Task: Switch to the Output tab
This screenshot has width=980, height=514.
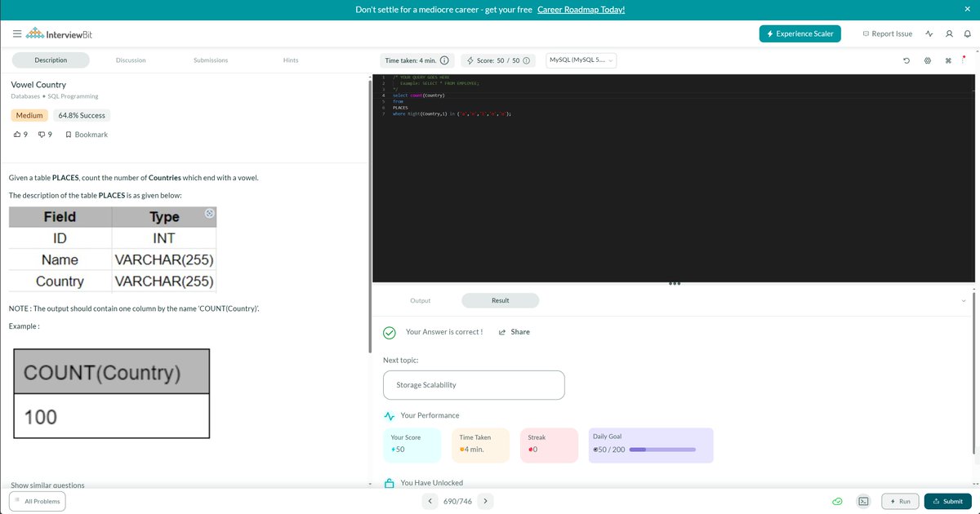Action: [421, 300]
